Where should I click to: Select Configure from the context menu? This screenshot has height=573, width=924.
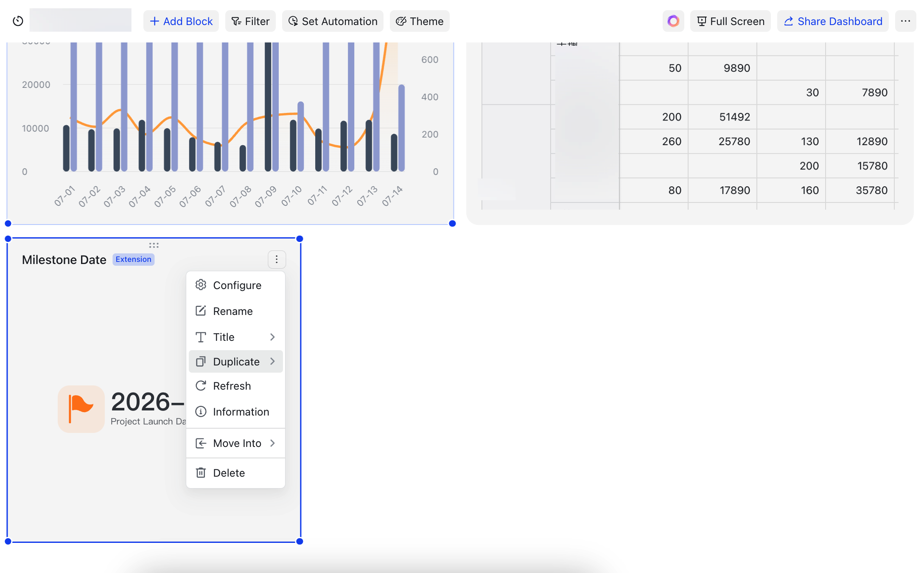[x=235, y=285]
